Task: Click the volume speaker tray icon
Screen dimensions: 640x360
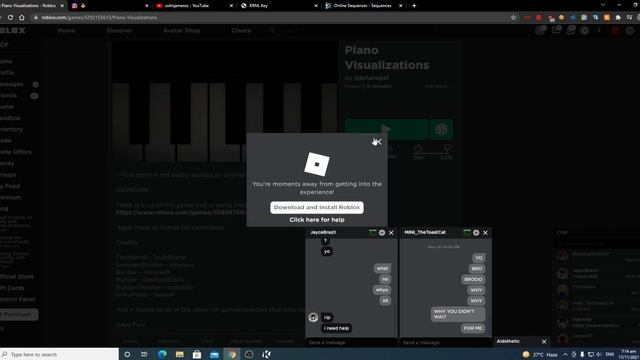Action: [x=599, y=354]
